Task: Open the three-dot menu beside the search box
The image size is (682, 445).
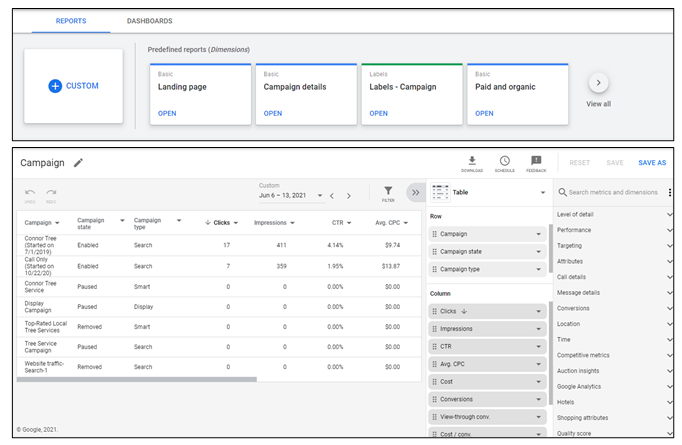Action: point(670,192)
